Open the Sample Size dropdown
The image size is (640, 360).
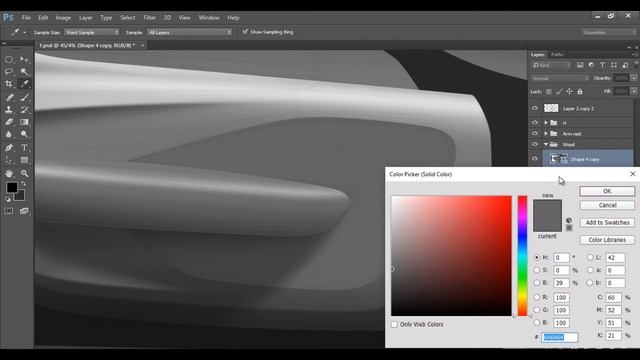91,32
